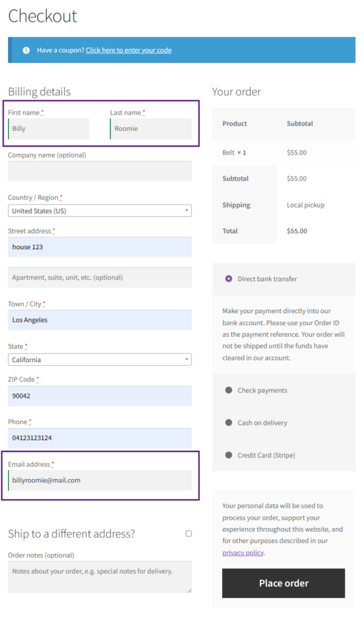
Task: Edit the First name field
Action: tap(48, 129)
